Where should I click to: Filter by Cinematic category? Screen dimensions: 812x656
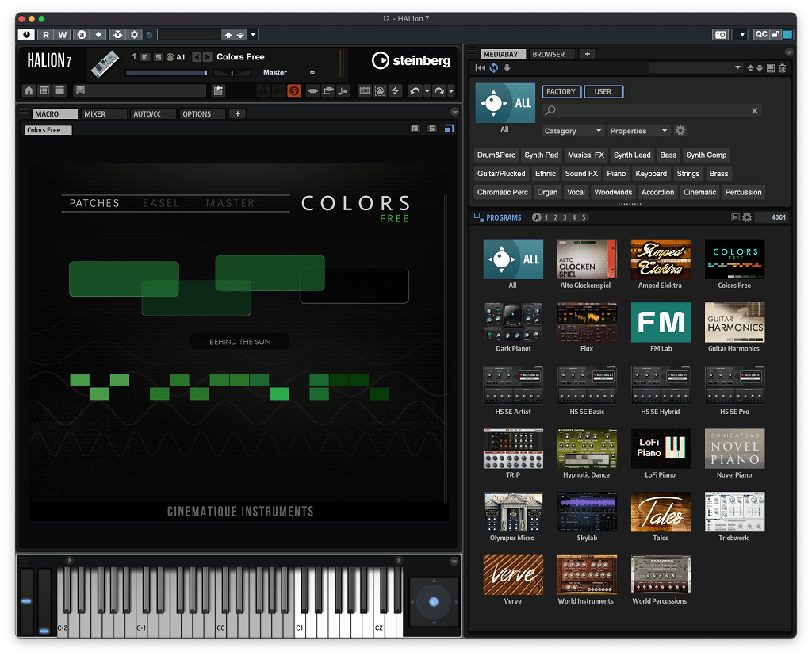pos(699,192)
